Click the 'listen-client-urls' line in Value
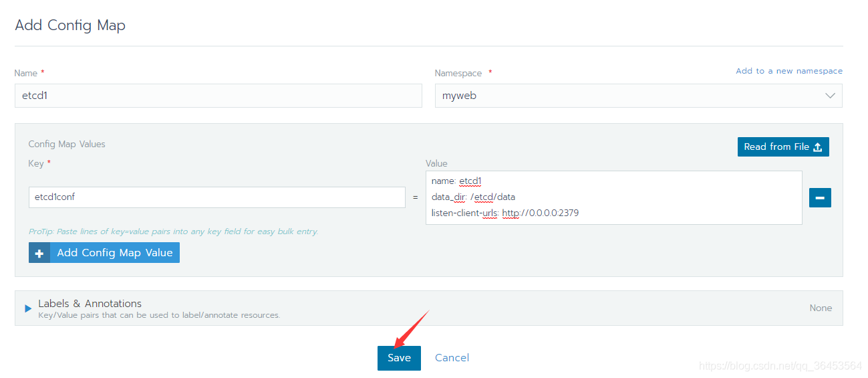The width and height of the screenshot is (868, 378). [x=505, y=213]
